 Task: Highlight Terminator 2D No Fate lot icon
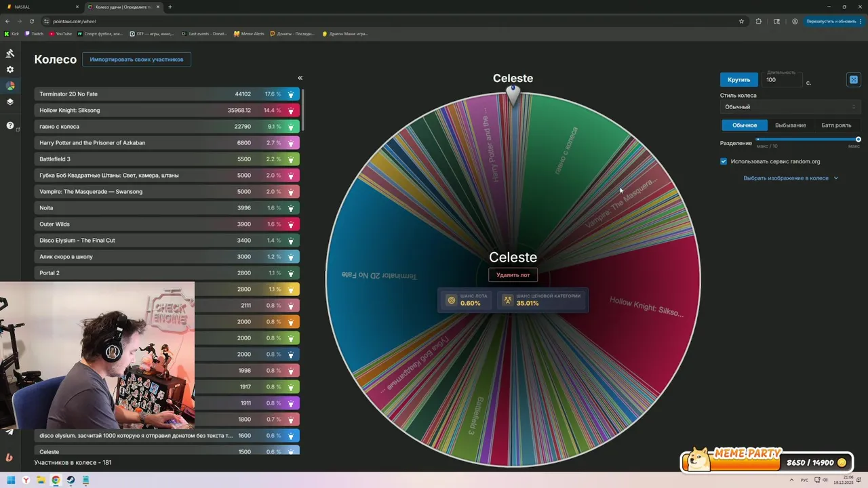[291, 94]
